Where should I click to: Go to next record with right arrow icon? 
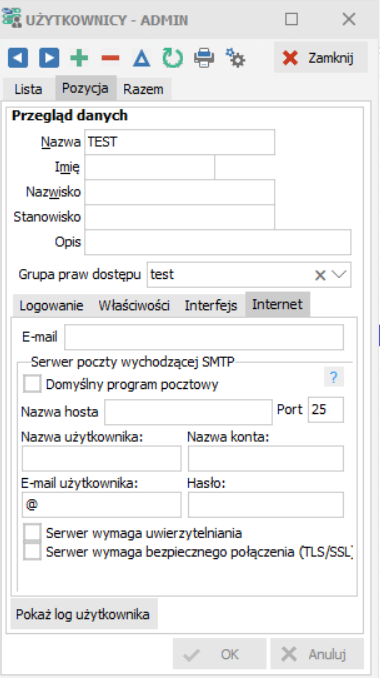(x=49, y=58)
